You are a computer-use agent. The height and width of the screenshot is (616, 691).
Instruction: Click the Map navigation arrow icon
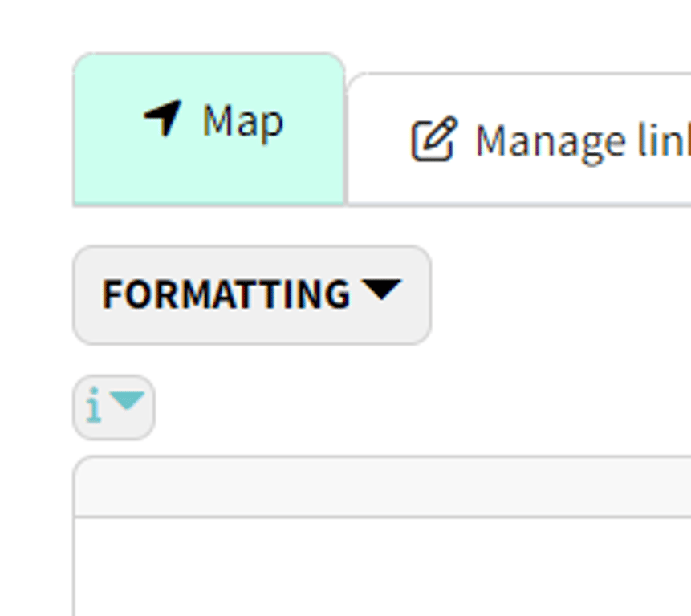163,119
